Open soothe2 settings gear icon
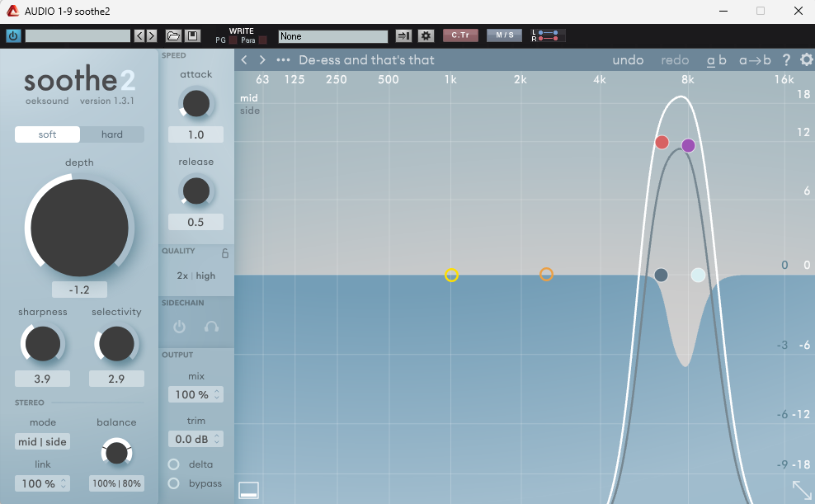This screenshot has height=504, width=815. point(806,59)
